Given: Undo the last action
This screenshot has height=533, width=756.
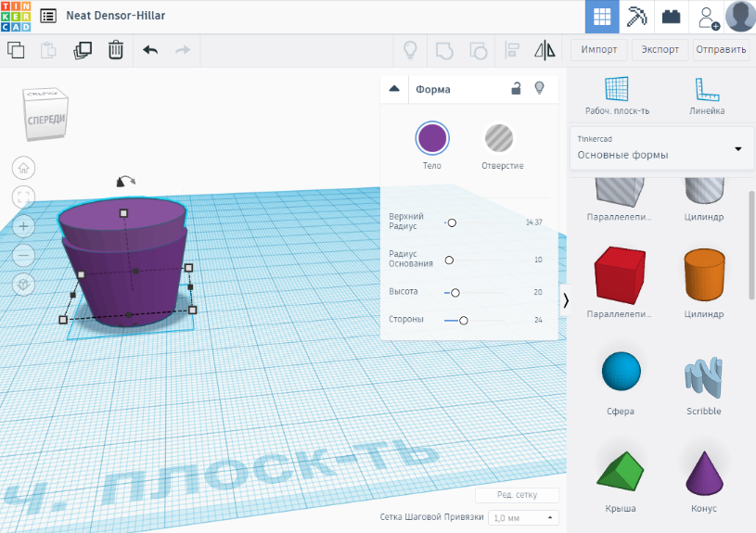Looking at the screenshot, I should tap(150, 50).
